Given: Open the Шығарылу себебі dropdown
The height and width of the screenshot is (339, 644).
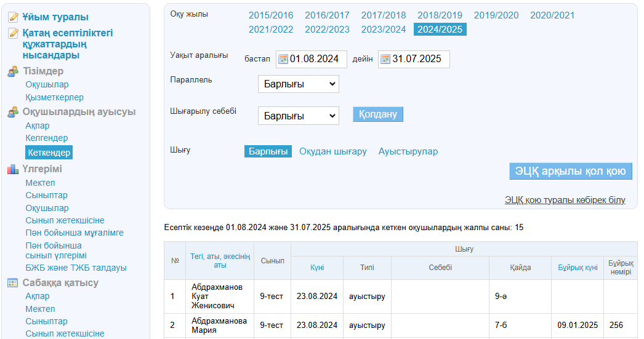Looking at the screenshot, I should click(x=298, y=116).
